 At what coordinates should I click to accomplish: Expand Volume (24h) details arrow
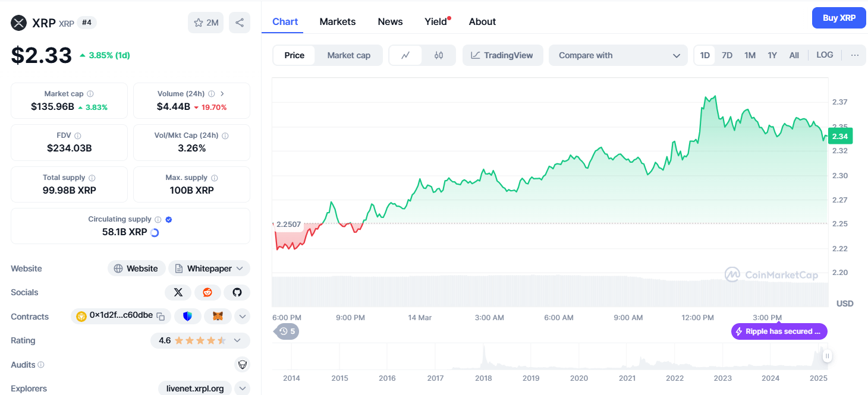pyautogui.click(x=222, y=94)
